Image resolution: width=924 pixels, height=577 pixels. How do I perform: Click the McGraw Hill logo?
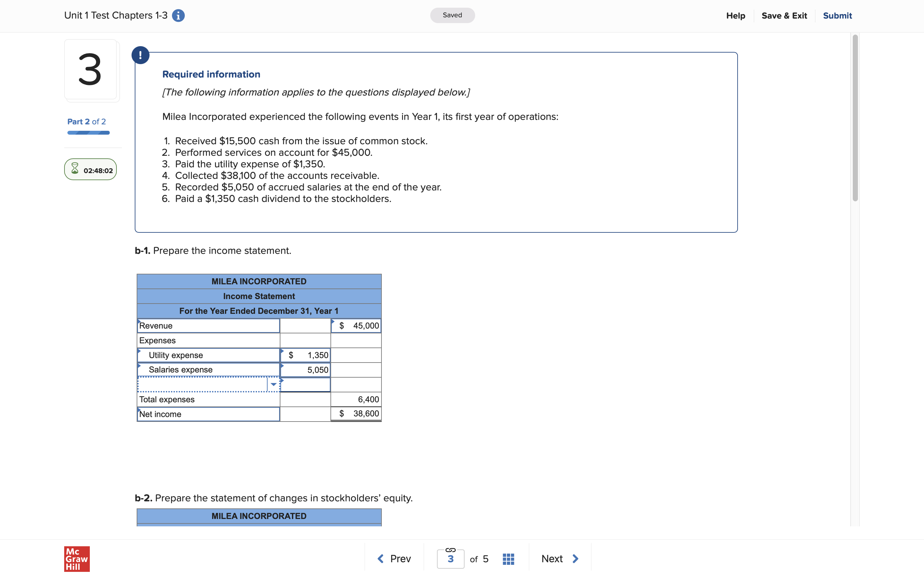[76, 559]
